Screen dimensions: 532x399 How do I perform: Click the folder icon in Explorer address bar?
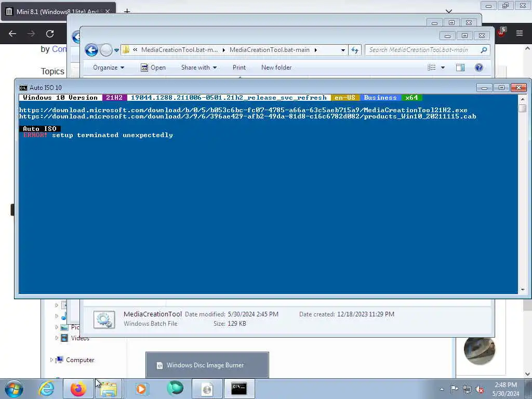126,50
